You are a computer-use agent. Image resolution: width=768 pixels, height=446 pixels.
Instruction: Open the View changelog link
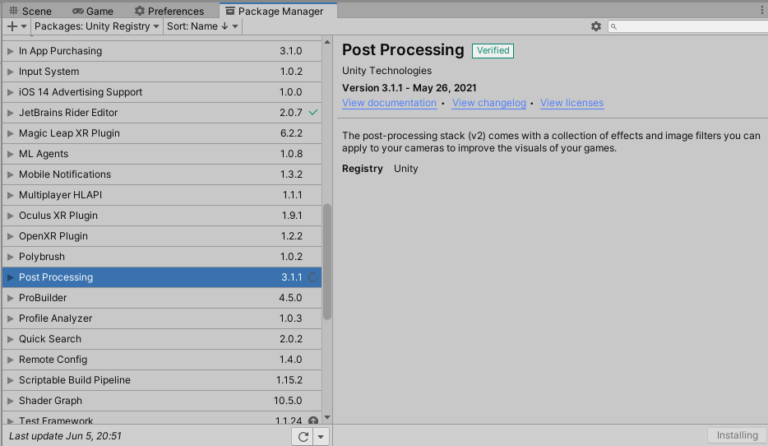coord(489,103)
